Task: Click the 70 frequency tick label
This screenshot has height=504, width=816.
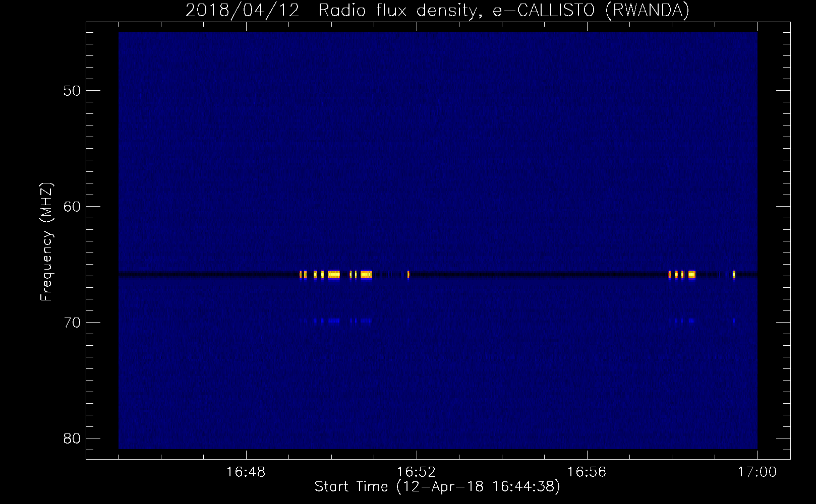Action: [x=72, y=323]
